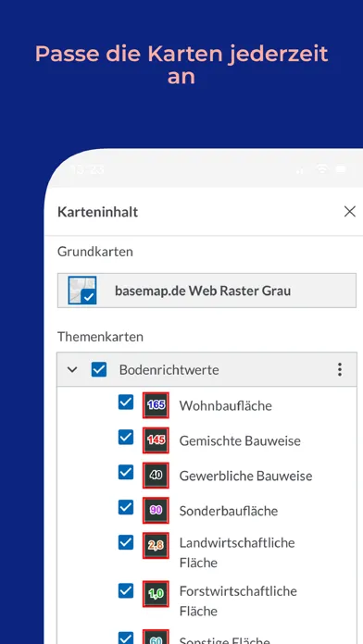Viewport: 363px width, 644px height.
Task: Uncheck the Landwirtschaftliche Fläche checkbox
Action: [126, 542]
